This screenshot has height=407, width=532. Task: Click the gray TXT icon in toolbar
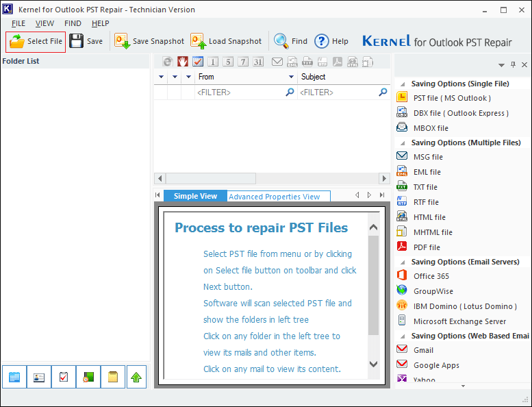pos(307,62)
